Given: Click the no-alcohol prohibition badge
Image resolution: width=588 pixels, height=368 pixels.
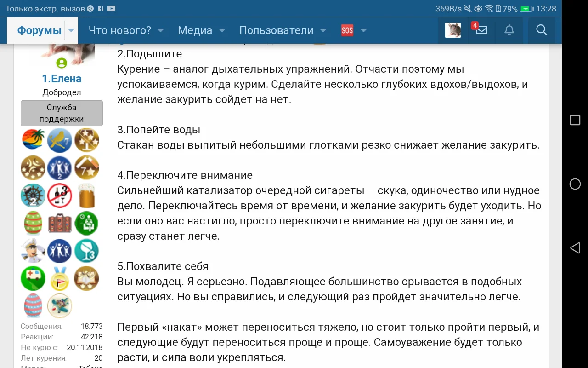Looking at the screenshot, I should 59,195.
